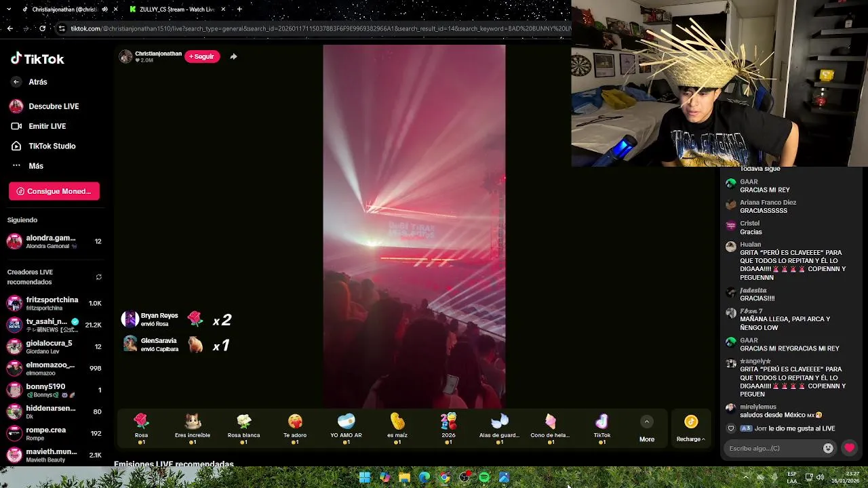The image size is (868, 488).
Task: Open site information icon in address bar
Action: pos(62,28)
